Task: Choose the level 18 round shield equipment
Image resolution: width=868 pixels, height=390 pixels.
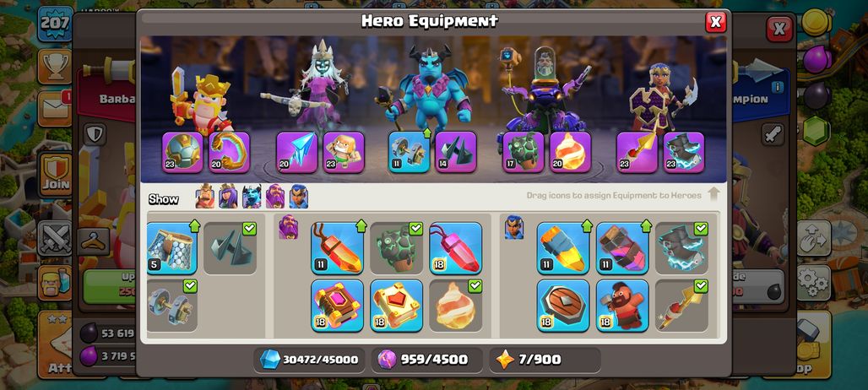Action: 563,306
